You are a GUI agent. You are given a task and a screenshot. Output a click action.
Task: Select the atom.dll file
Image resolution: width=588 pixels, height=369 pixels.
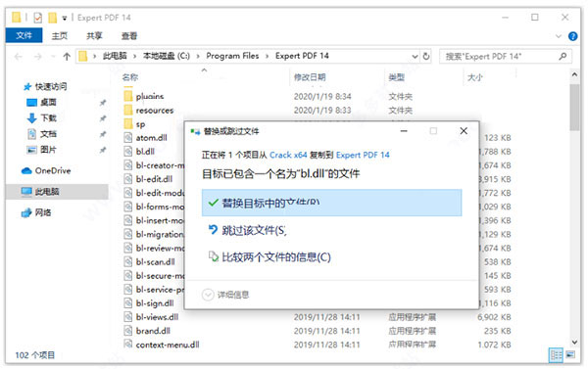tap(151, 138)
